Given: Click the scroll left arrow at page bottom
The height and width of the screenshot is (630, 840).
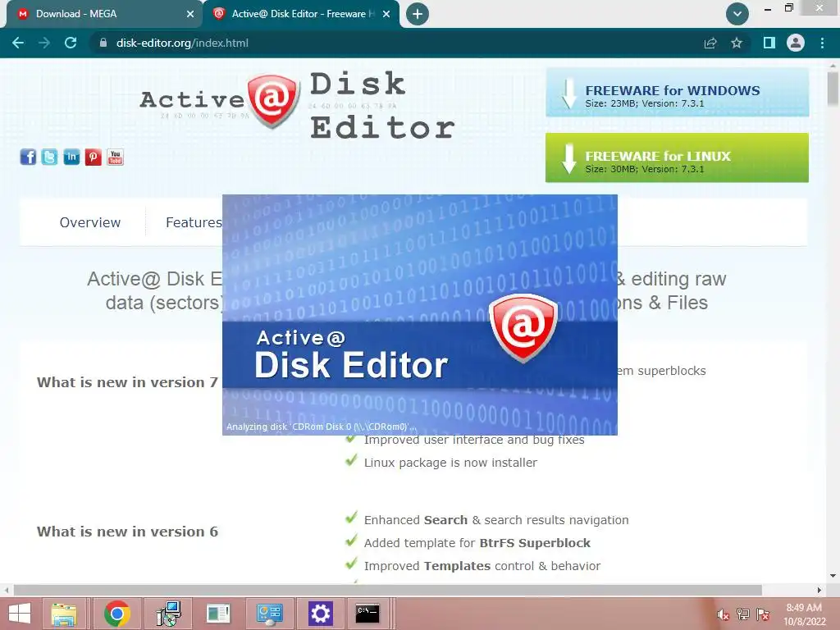Looking at the screenshot, I should tap(7, 590).
